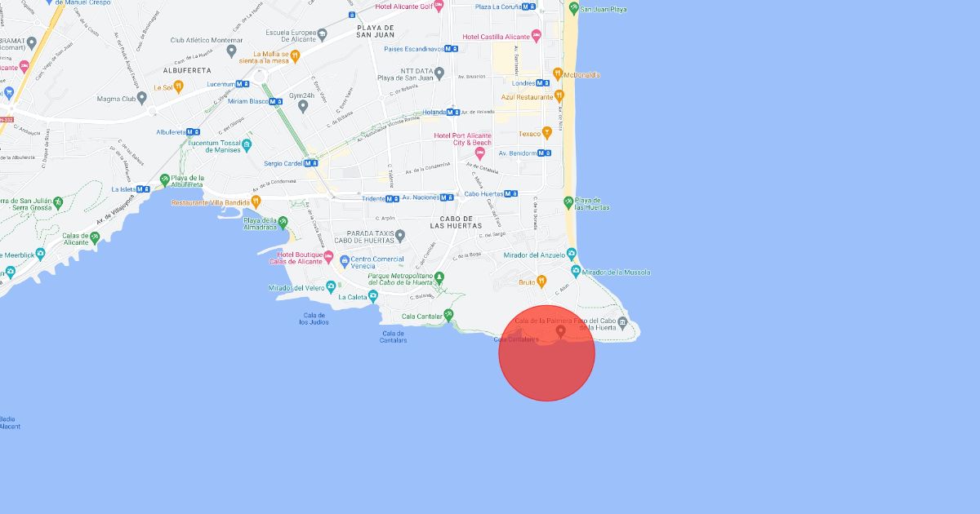Click the Faro del Cabo de la Huerta marker
This screenshot has height=514, width=980.
coord(623,322)
